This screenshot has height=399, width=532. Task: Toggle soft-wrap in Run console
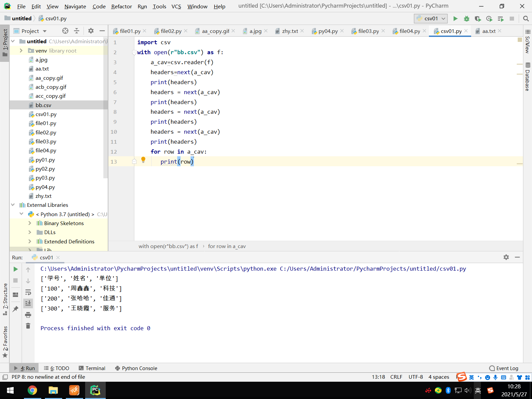coord(28,292)
